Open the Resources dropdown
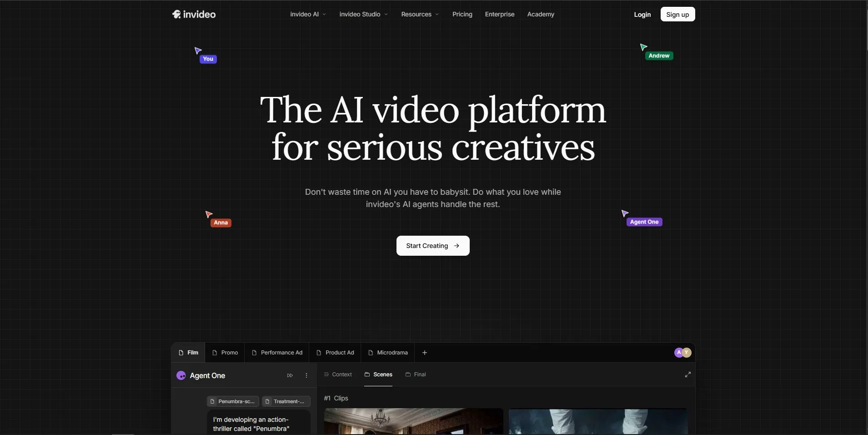The width and height of the screenshot is (868, 435). click(x=420, y=14)
